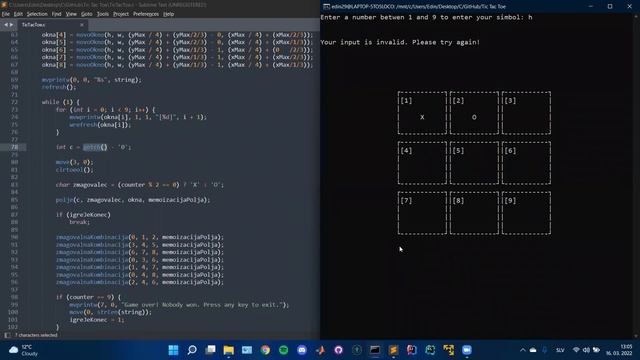Open Task View on taskbar

click(x=210, y=350)
